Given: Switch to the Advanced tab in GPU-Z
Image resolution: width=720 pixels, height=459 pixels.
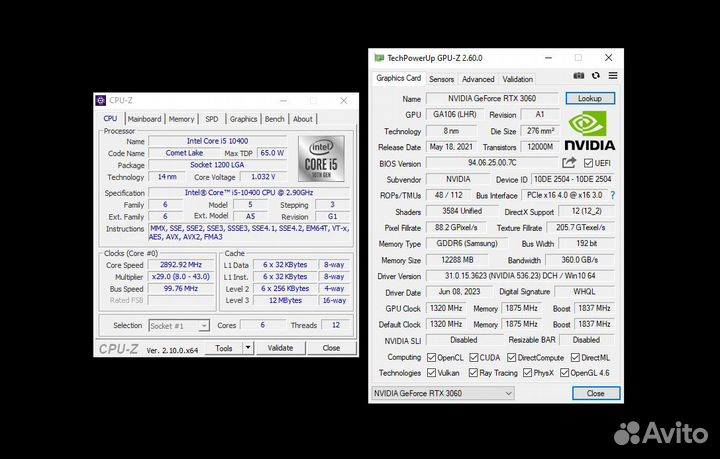Looking at the screenshot, I should (478, 79).
